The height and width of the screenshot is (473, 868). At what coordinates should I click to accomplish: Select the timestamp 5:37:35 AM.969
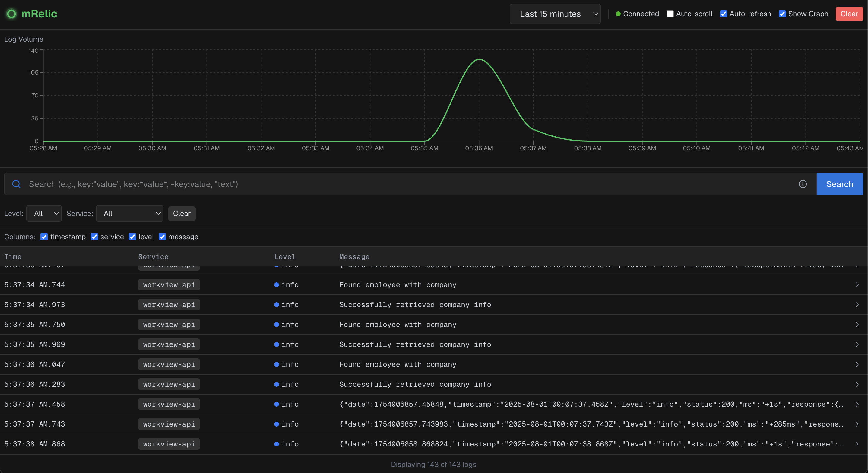[35, 344]
